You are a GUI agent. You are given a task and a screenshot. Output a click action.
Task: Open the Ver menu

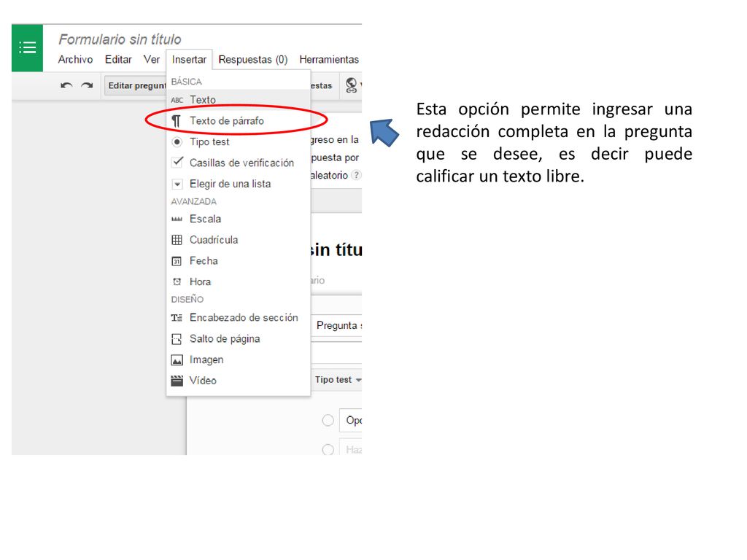[x=152, y=60]
